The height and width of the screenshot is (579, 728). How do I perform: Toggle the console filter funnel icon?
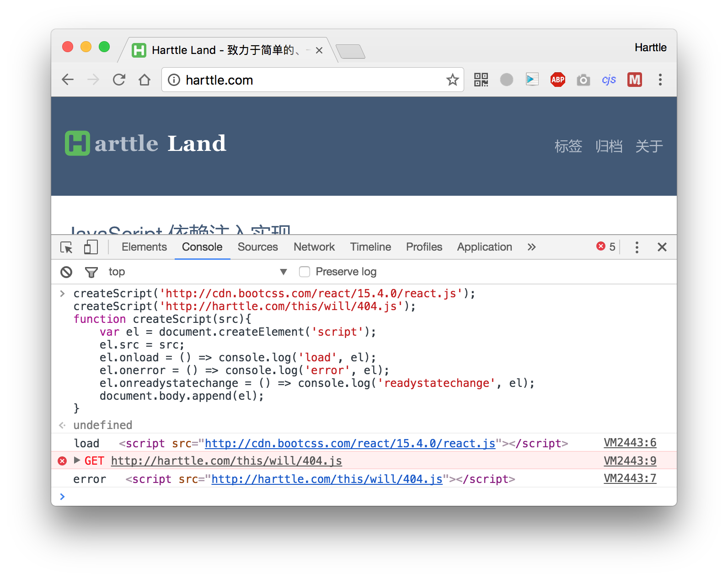point(91,272)
